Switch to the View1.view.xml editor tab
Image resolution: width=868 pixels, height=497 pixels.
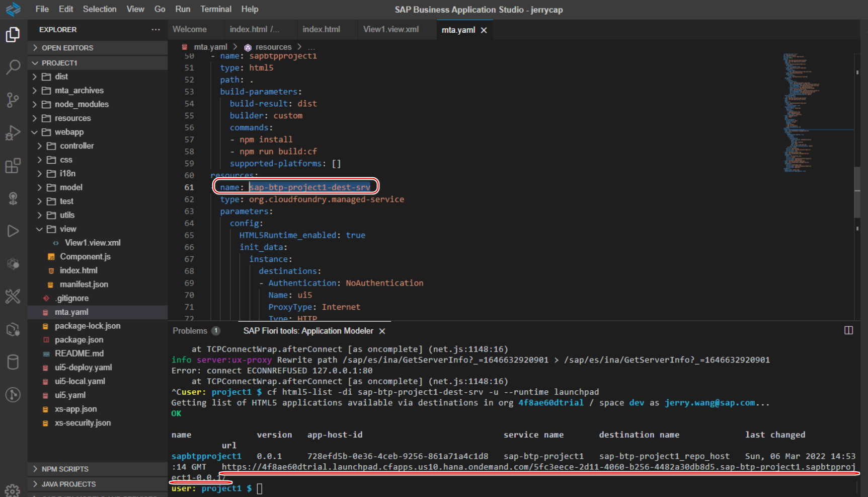click(x=391, y=30)
